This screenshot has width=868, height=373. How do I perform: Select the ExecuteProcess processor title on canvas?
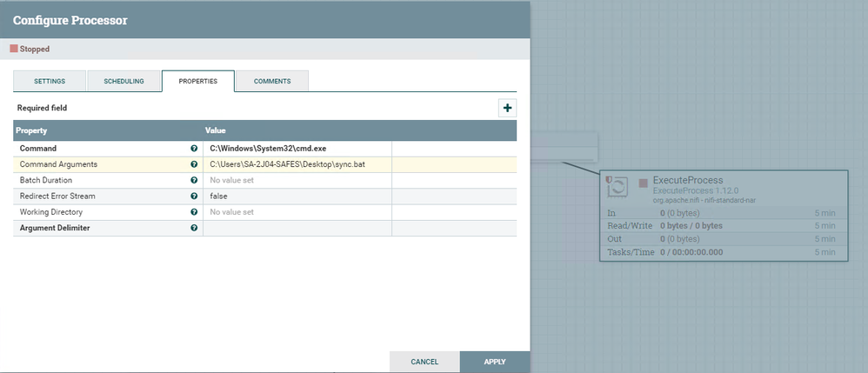coord(688,180)
